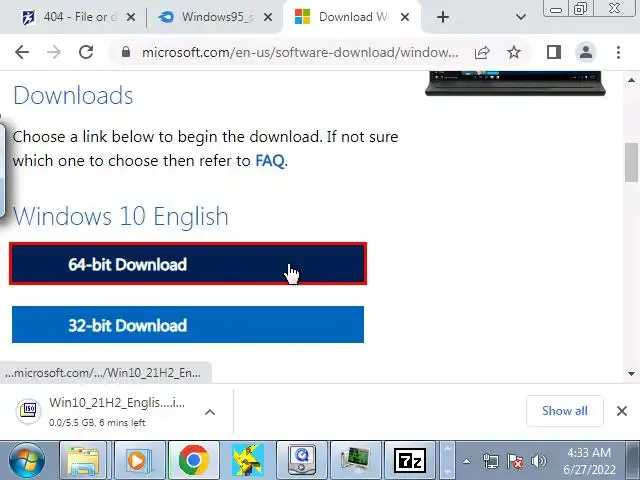The width and height of the screenshot is (640, 480).
Task: Open the yellow star app in taskbar
Action: coord(248,460)
